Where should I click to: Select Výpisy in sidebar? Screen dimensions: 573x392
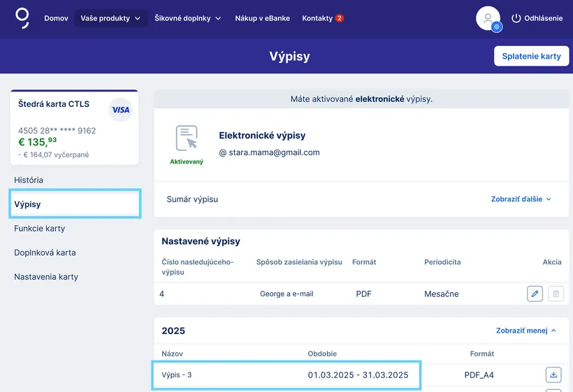(75, 204)
